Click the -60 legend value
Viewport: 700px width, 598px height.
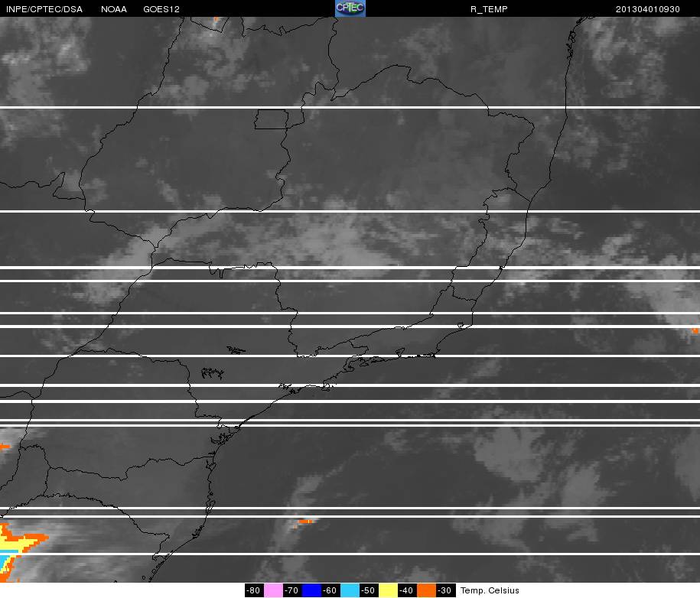tap(330, 590)
